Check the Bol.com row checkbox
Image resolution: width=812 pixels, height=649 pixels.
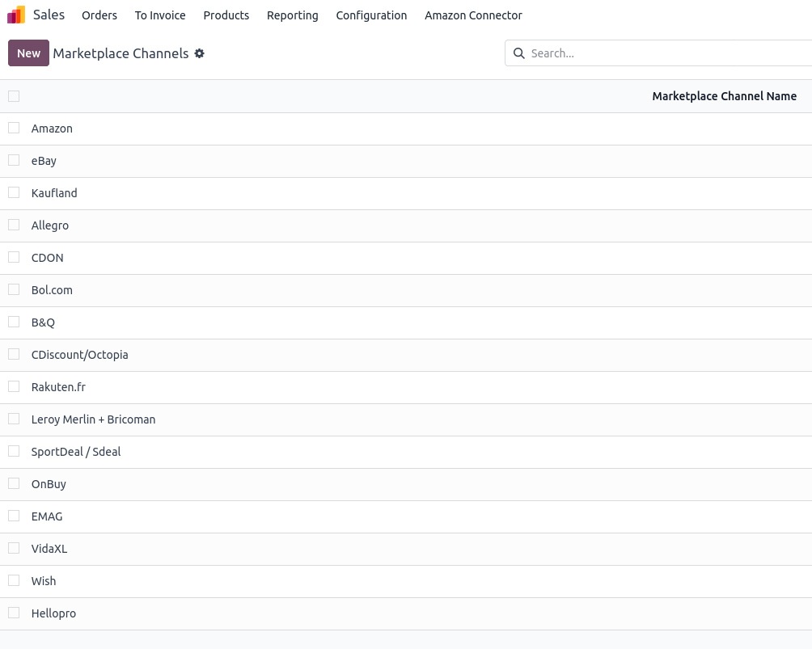point(14,289)
